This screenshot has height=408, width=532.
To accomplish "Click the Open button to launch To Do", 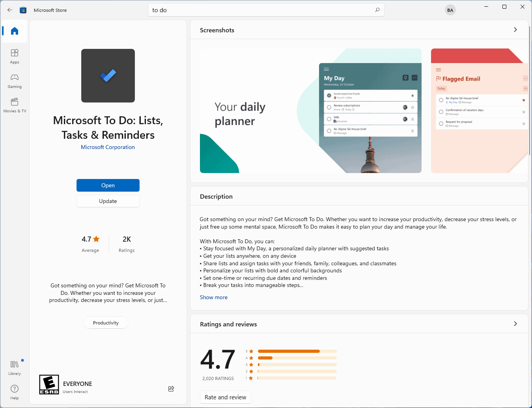I will point(108,185).
